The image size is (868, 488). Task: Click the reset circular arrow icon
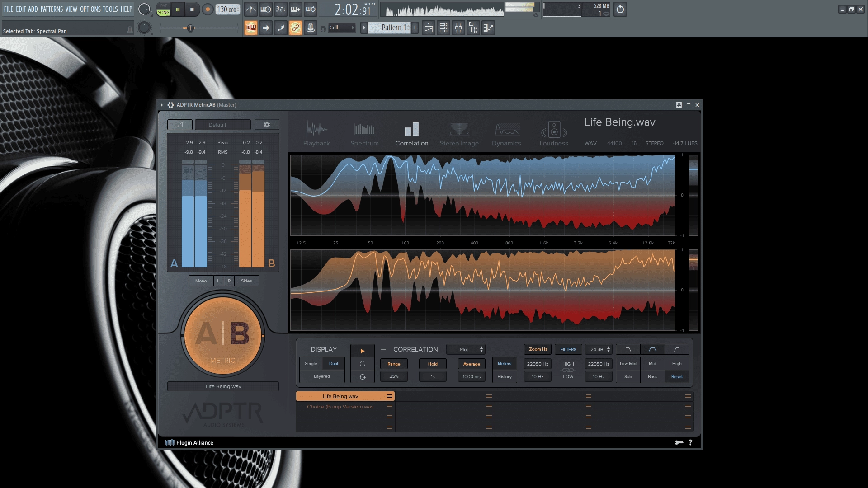point(362,364)
